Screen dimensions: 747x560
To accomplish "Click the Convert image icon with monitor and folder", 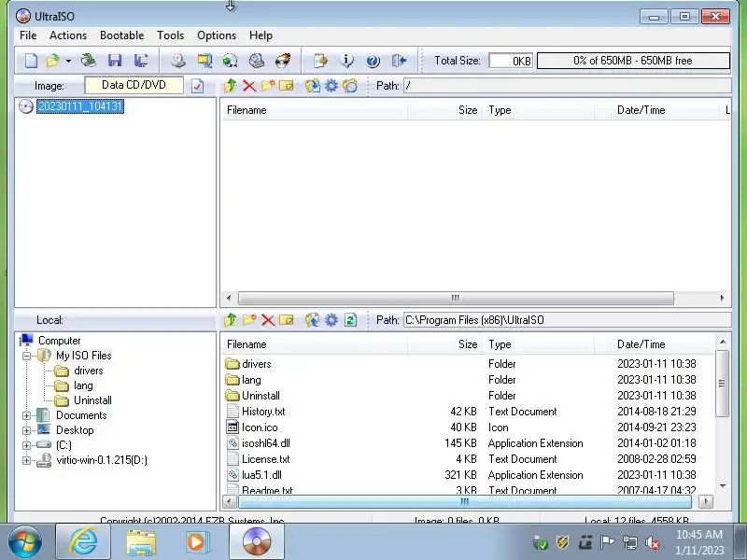I will coord(204,61).
